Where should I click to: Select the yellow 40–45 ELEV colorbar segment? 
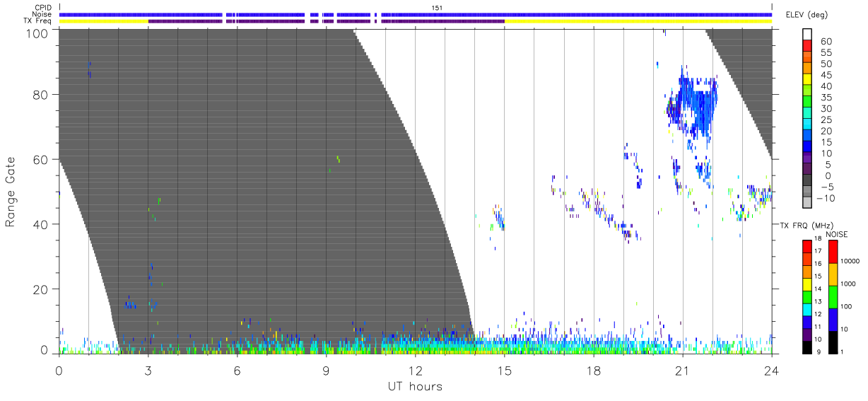click(807, 81)
